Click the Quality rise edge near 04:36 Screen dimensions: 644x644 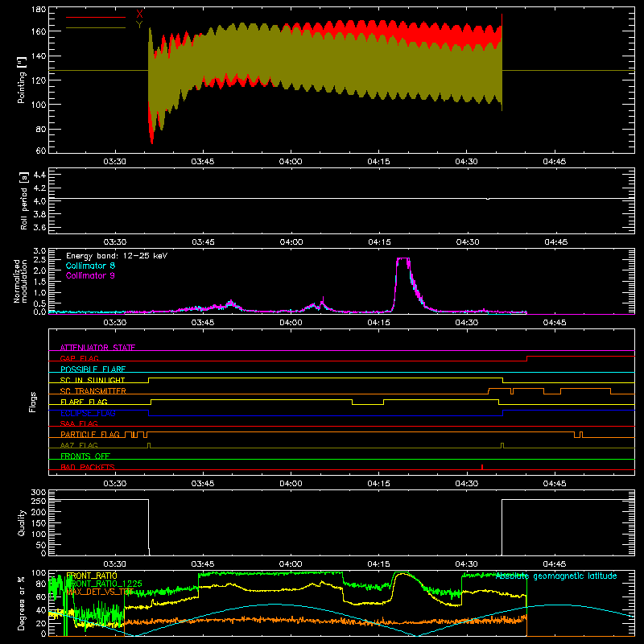pos(502,527)
